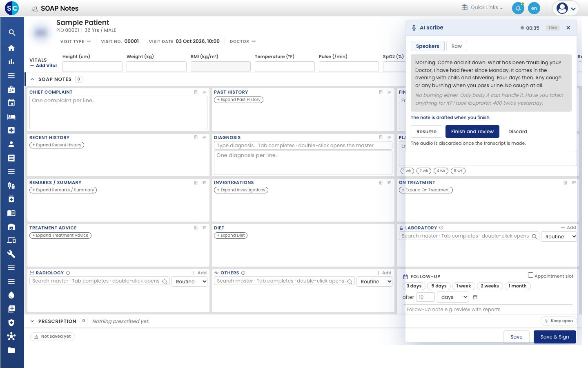This screenshot has width=588, height=368.
Task: Toggle the Keep open pin
Action: click(559, 321)
